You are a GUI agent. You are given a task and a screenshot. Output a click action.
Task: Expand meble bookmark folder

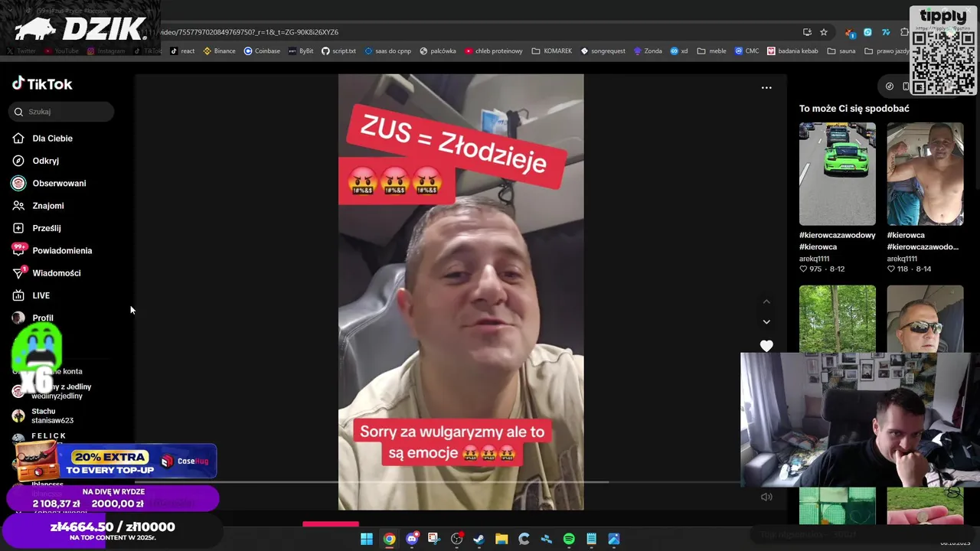click(x=712, y=51)
